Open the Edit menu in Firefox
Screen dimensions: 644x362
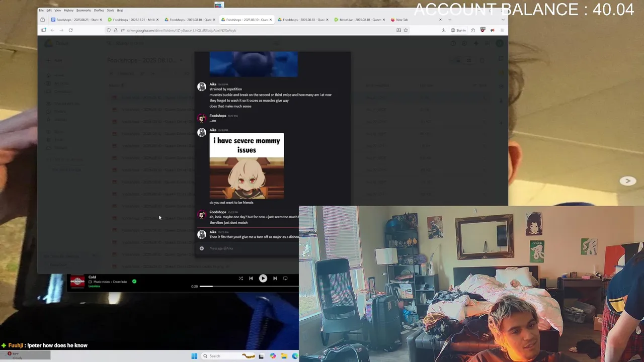pos(49,10)
